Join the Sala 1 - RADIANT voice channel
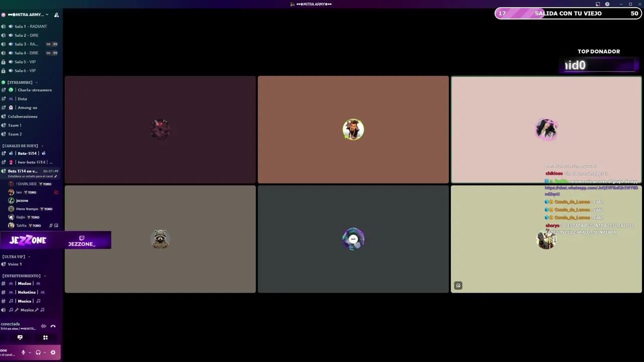The width and height of the screenshot is (644, 362). click(x=30, y=26)
